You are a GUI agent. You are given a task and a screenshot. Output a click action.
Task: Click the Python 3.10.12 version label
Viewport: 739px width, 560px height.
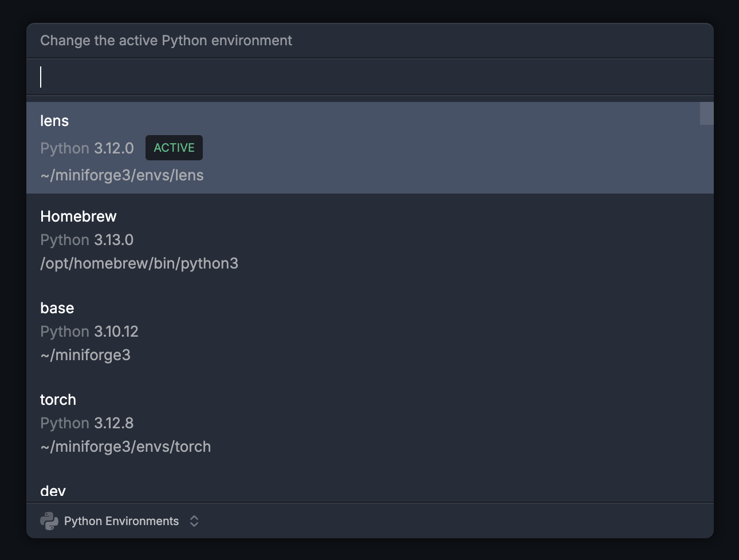(x=89, y=332)
